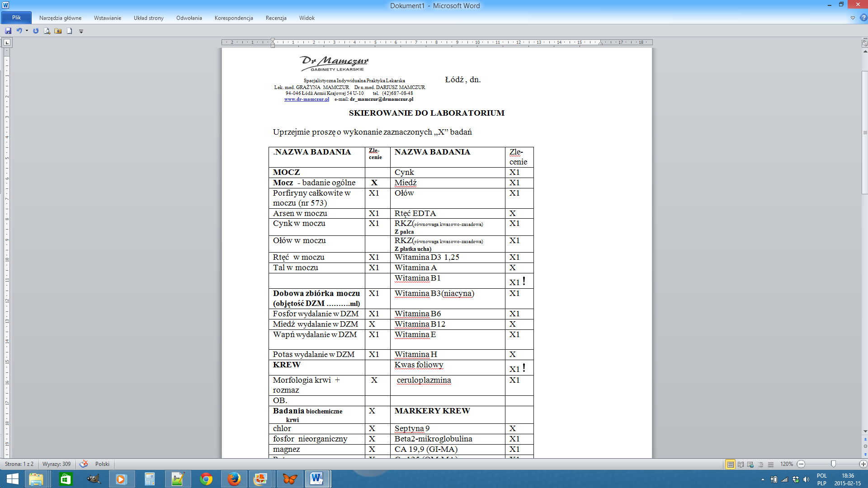Screen dimensions: 868x488
Task: Switch to Print Layout view
Action: pos(730,464)
